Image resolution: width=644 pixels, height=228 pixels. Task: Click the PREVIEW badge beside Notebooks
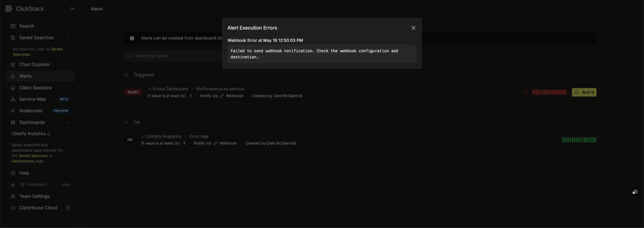[61, 111]
